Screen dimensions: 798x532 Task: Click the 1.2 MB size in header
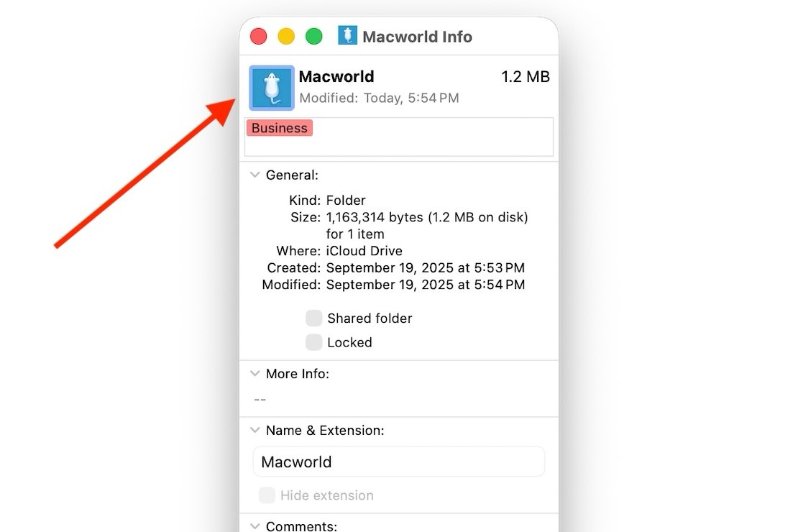(x=525, y=77)
